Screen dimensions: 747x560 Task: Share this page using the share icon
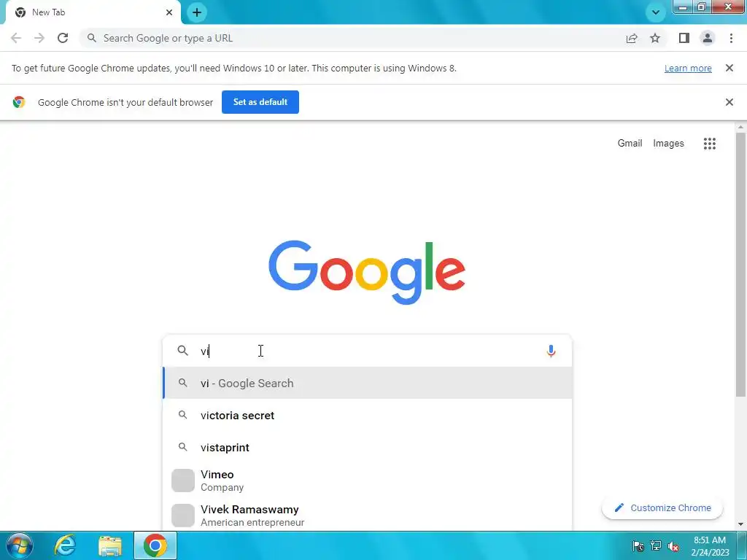point(632,38)
